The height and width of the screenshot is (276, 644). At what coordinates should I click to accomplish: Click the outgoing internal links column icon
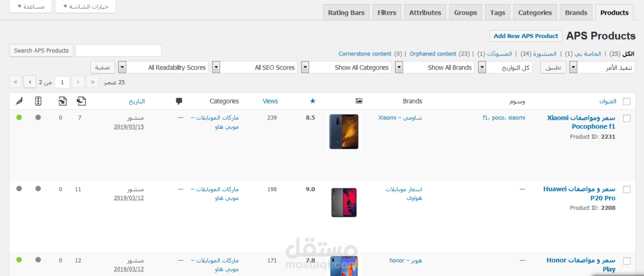[x=81, y=101]
